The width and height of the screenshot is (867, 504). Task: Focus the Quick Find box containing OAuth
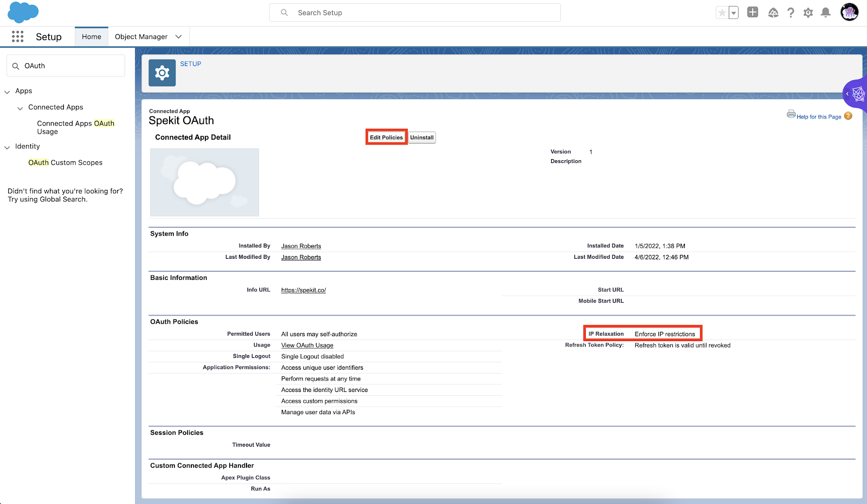66,66
